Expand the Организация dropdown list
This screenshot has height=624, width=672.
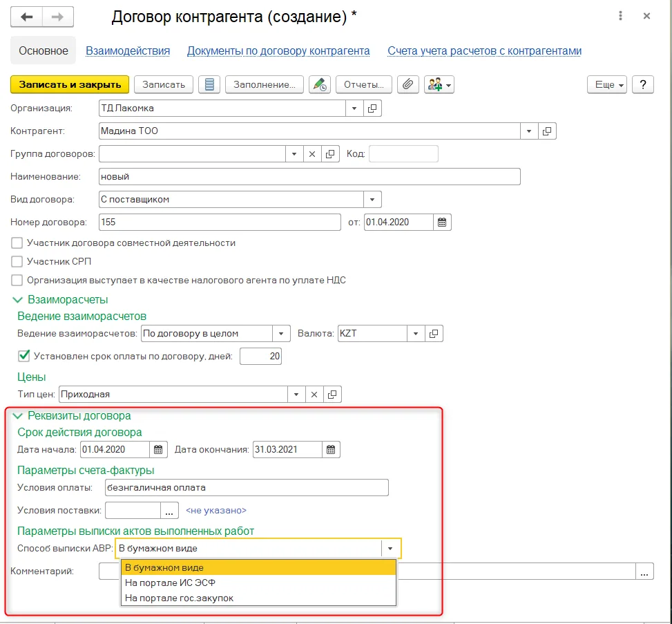coord(354,108)
